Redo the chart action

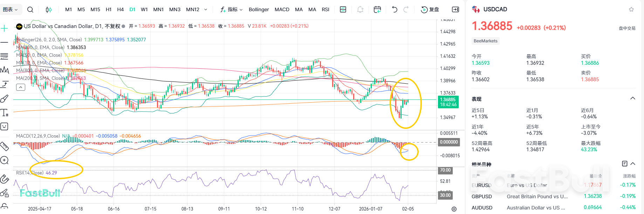(x=406, y=9)
